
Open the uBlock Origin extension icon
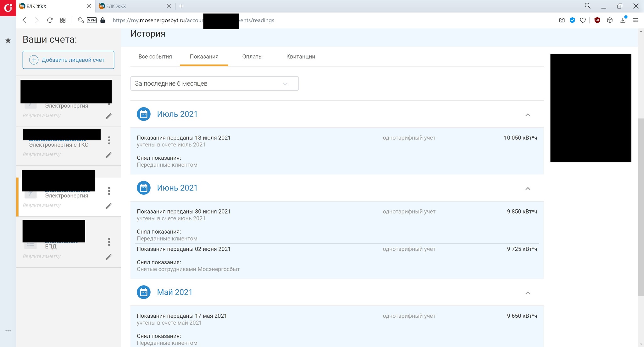click(597, 20)
